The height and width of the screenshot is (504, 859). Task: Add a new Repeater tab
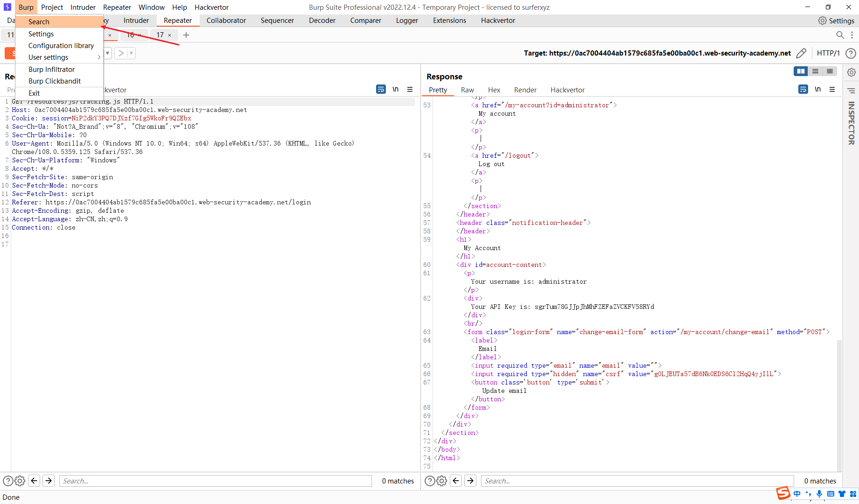pos(186,35)
